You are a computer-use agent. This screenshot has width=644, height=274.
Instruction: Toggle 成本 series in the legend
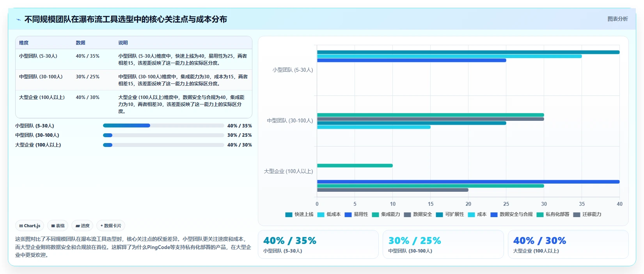[x=477, y=214]
